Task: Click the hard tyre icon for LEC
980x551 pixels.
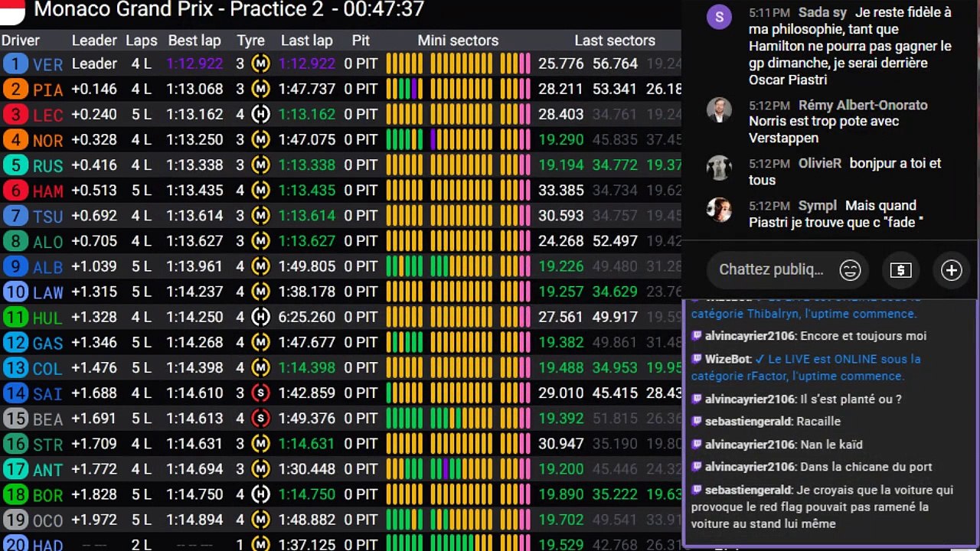Action: [260, 114]
